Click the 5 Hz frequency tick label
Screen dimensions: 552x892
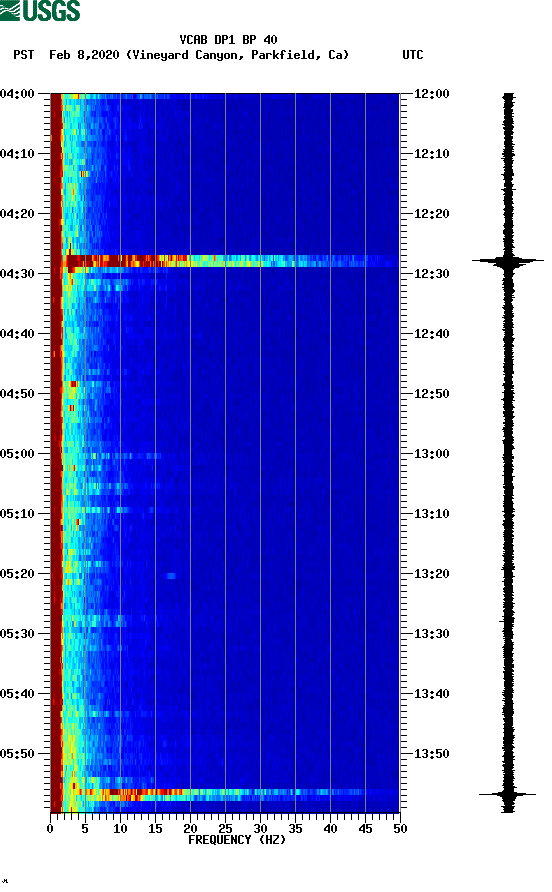85,829
